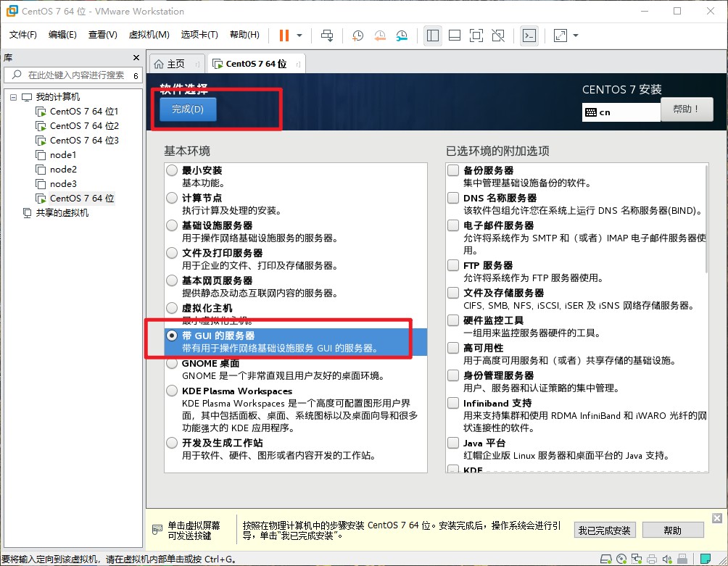Open the snapshot manager
The height and width of the screenshot is (566, 728).
tap(402, 36)
